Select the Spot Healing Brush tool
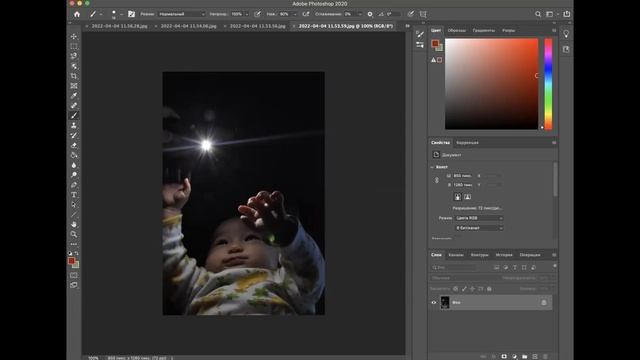This screenshot has width=640, height=360. point(74,106)
